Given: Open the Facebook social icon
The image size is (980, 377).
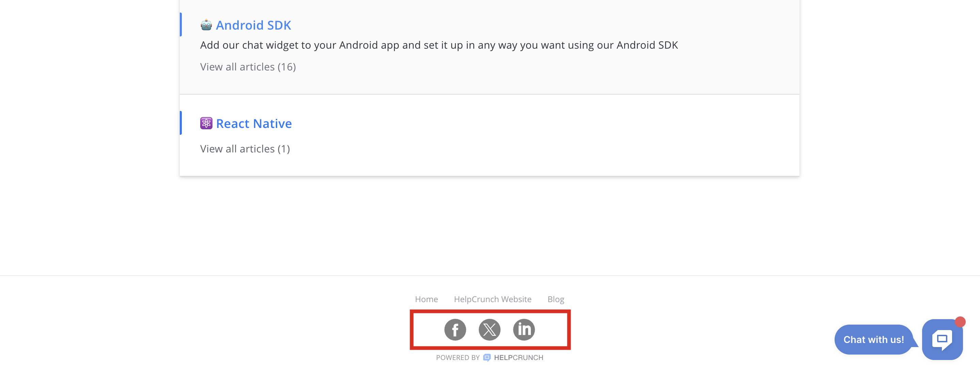Looking at the screenshot, I should coord(455,329).
